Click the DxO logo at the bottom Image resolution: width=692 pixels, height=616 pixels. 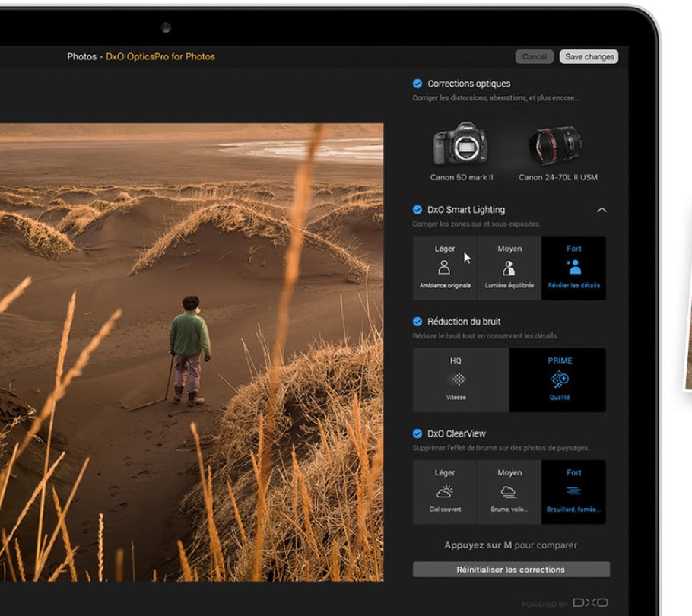[x=591, y=603]
